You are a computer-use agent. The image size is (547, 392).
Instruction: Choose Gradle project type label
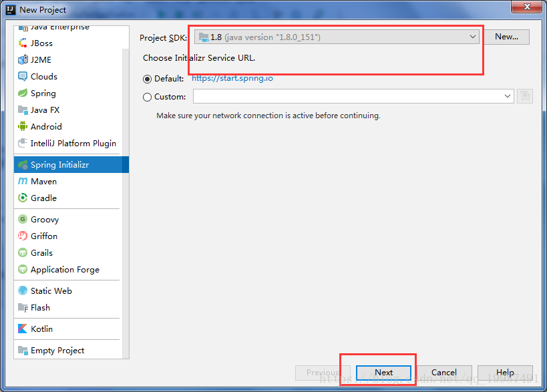click(43, 198)
